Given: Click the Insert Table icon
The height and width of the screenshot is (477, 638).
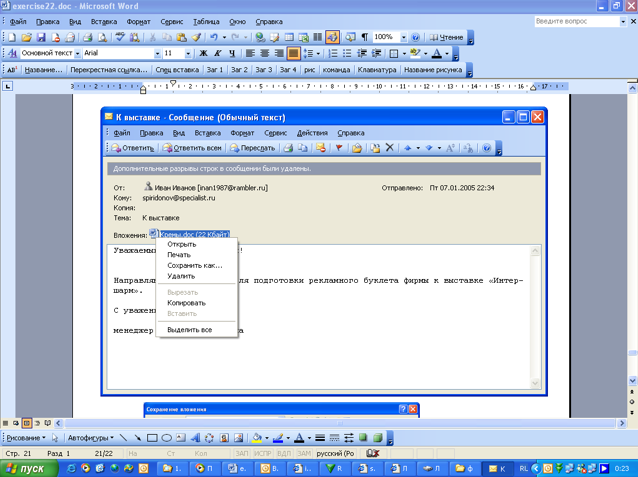Looking at the screenshot, I should [x=289, y=37].
